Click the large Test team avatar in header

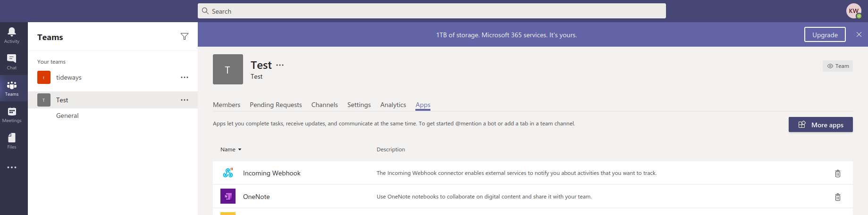pyautogui.click(x=228, y=69)
